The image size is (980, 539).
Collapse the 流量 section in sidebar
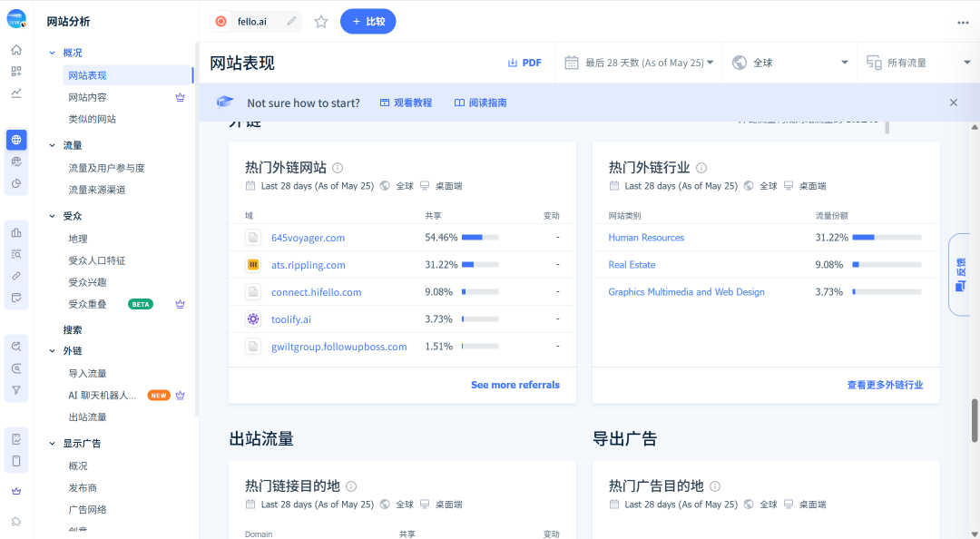pyautogui.click(x=53, y=145)
